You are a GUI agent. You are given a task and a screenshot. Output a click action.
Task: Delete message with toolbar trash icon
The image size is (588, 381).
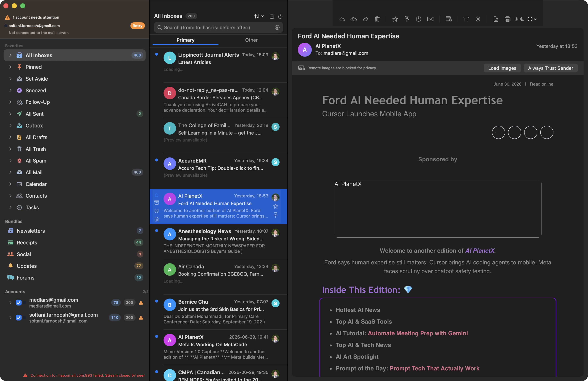coord(377,19)
